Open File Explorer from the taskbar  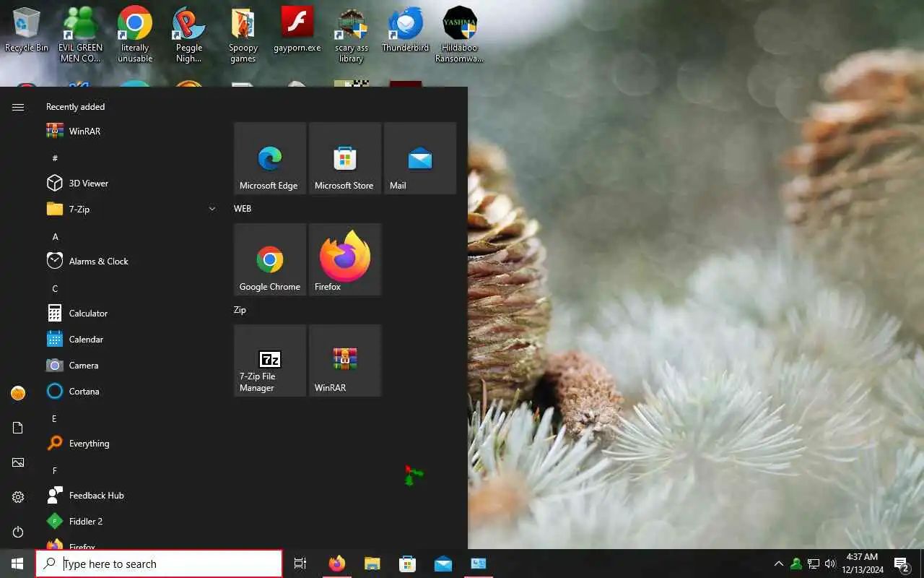coord(372,564)
